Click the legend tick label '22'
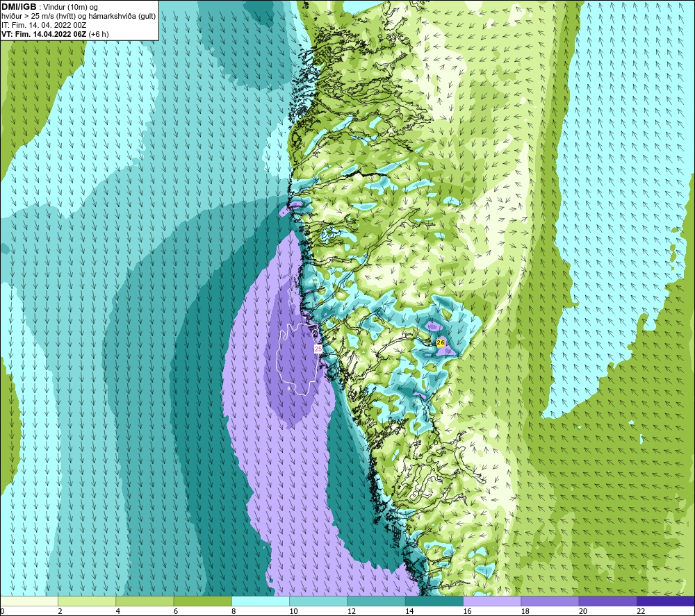Viewport: 695px width, 616px height. [641, 611]
